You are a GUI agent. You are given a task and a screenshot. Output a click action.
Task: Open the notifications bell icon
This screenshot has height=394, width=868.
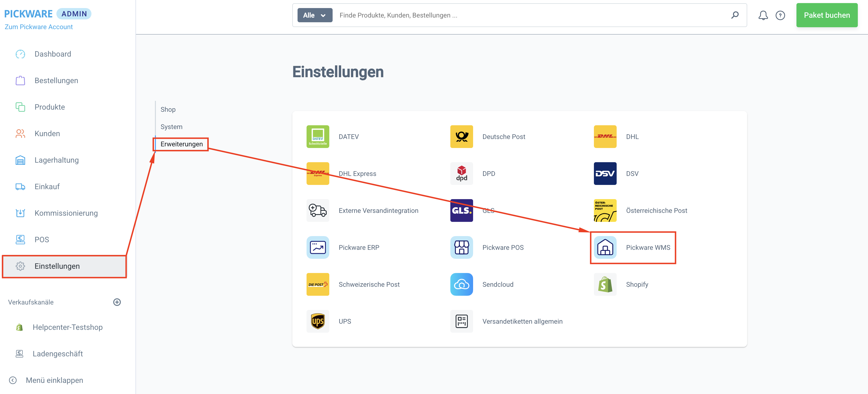point(763,15)
